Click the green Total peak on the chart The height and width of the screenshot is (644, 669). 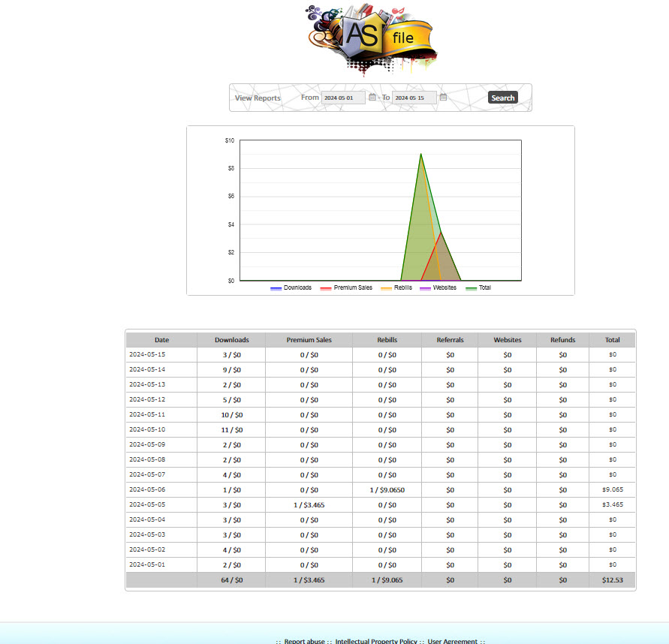420,154
